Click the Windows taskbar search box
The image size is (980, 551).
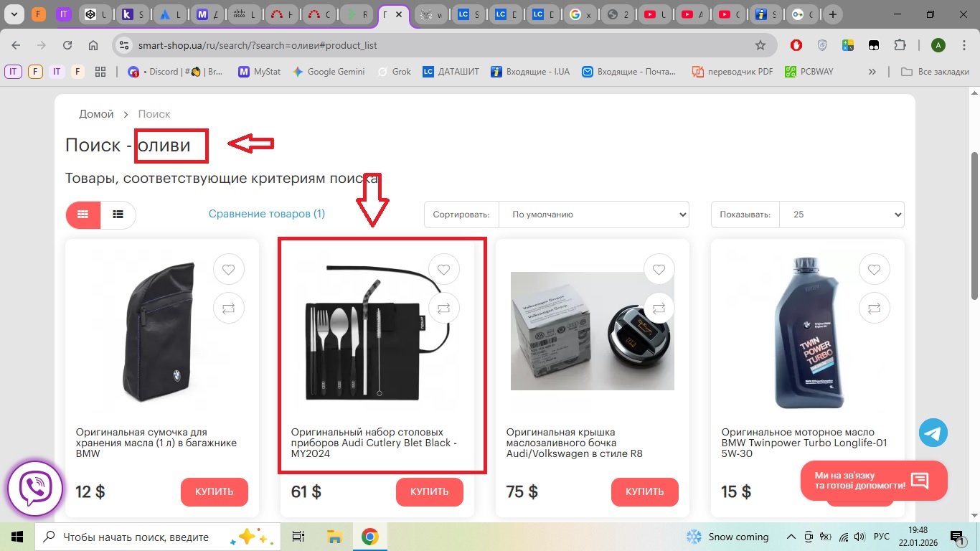point(136,537)
